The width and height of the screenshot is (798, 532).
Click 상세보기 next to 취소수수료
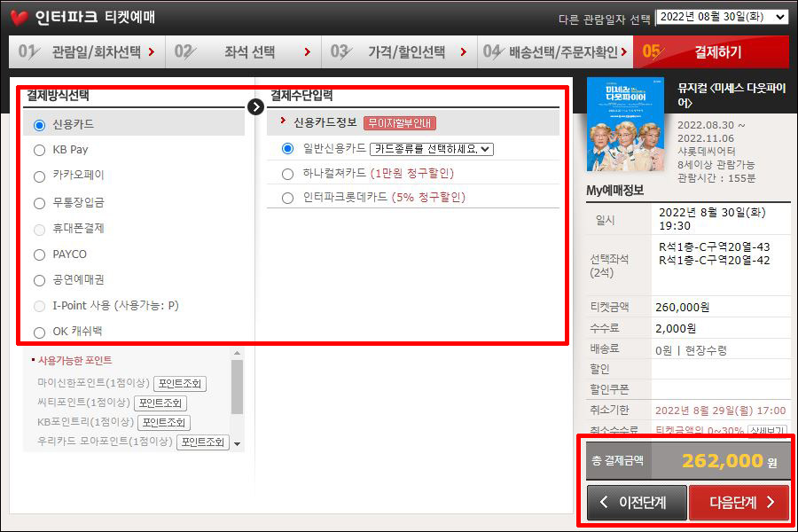[768, 430]
